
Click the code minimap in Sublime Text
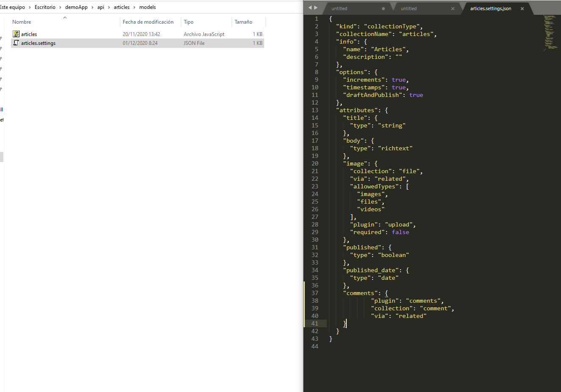point(550,34)
